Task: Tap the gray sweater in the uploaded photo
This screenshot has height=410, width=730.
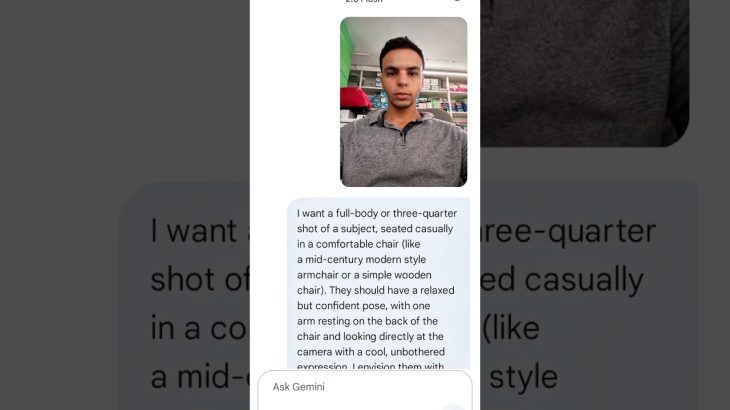Action: [x=403, y=151]
